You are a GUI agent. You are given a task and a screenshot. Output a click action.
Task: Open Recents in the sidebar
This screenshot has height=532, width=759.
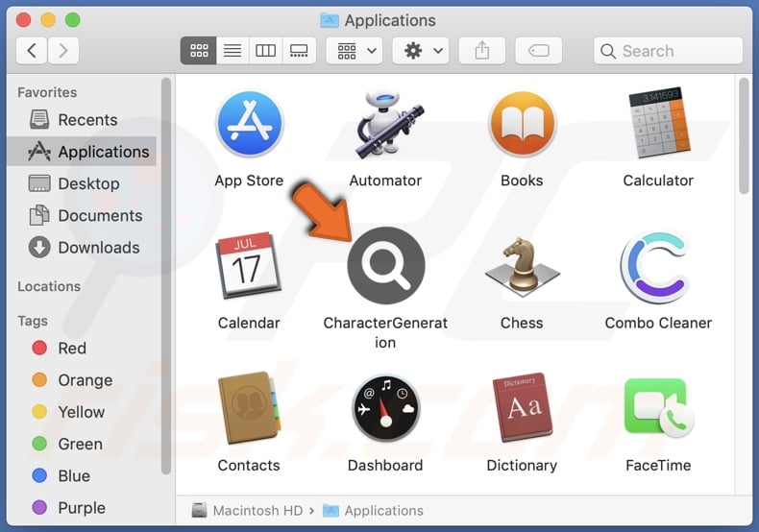82,119
